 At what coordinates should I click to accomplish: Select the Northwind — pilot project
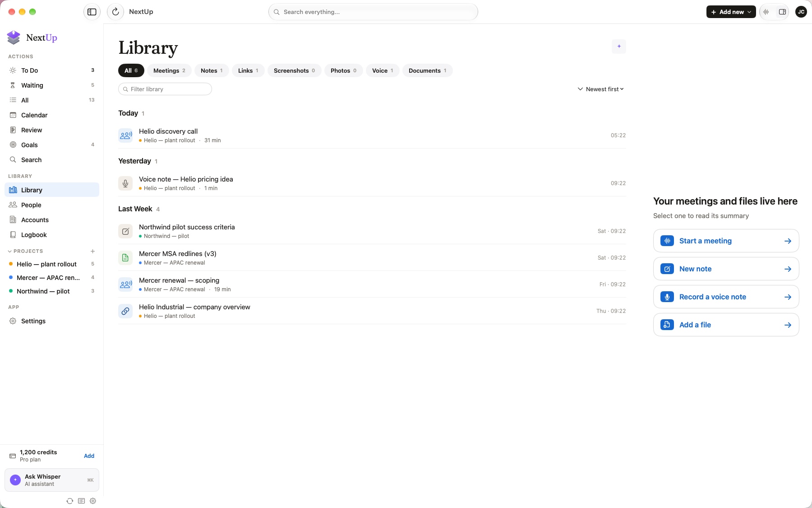point(52,291)
